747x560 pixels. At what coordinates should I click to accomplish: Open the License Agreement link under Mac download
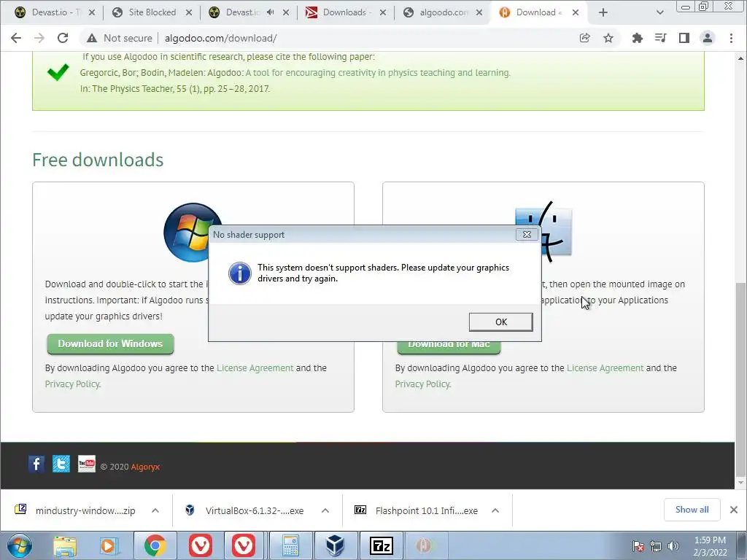(605, 368)
